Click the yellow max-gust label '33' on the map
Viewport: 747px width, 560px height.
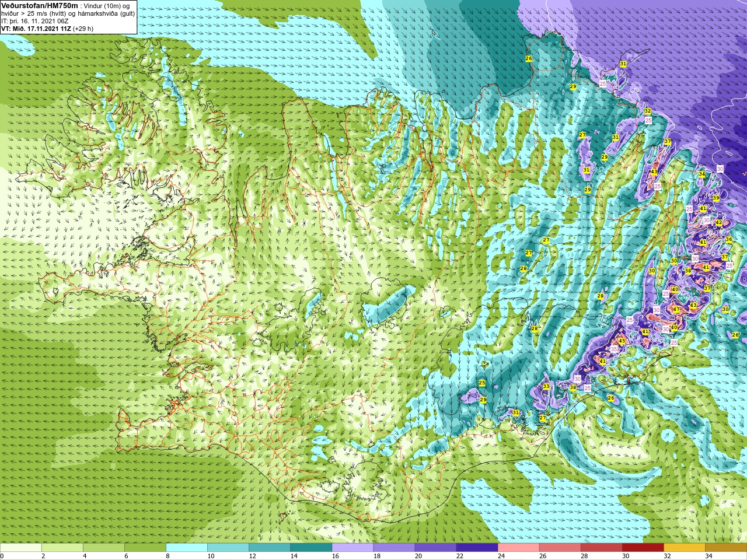tap(546, 386)
